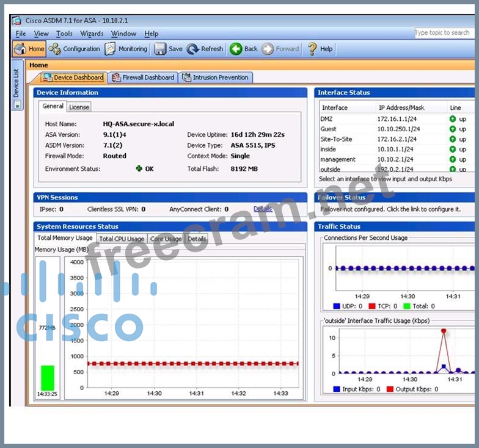Click the Home toolbar icon
Image resolution: width=479 pixels, height=448 pixels.
pos(20,49)
